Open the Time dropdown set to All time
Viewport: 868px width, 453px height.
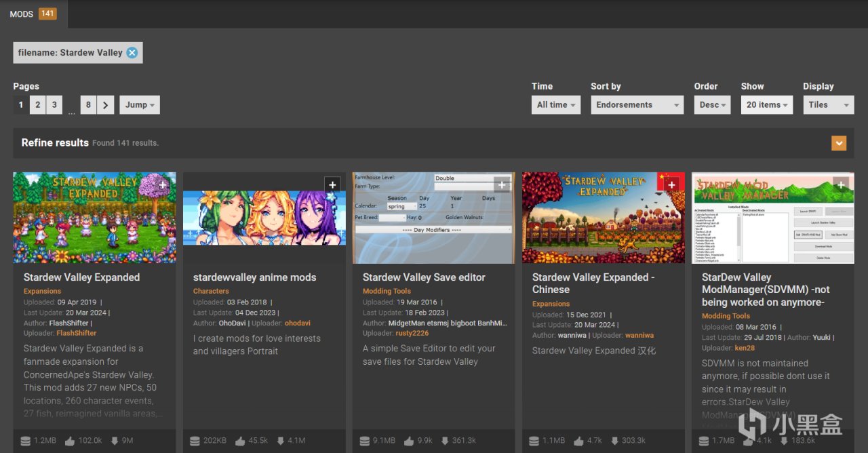pos(556,104)
